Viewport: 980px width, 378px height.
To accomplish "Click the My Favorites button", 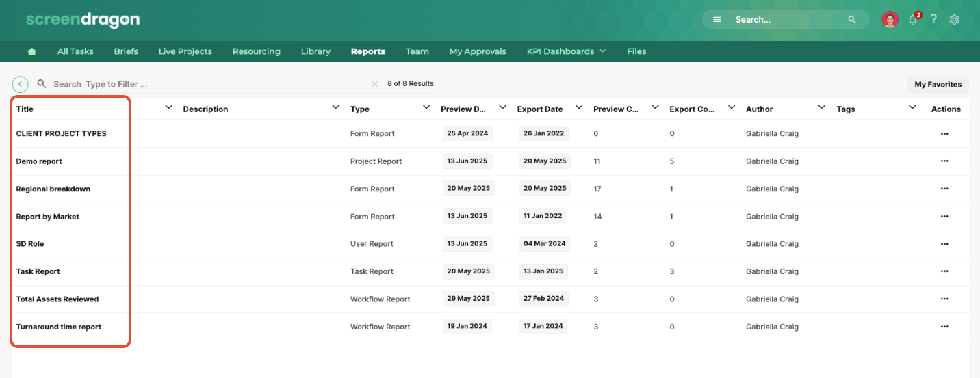I will [938, 85].
